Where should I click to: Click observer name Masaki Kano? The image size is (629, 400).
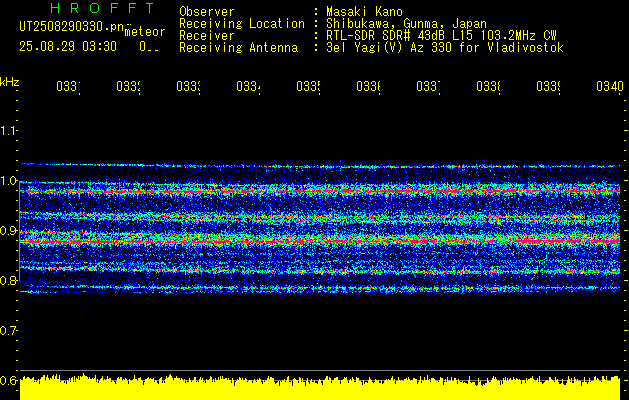(364, 12)
